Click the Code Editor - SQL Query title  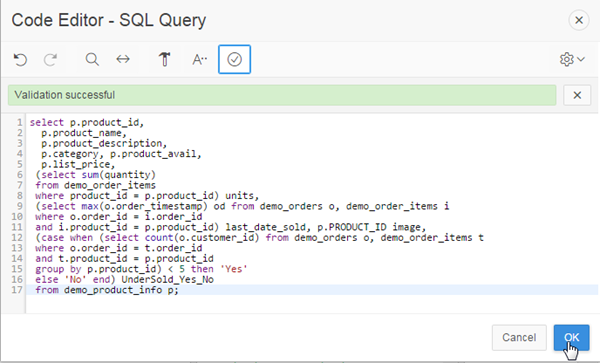click(109, 20)
